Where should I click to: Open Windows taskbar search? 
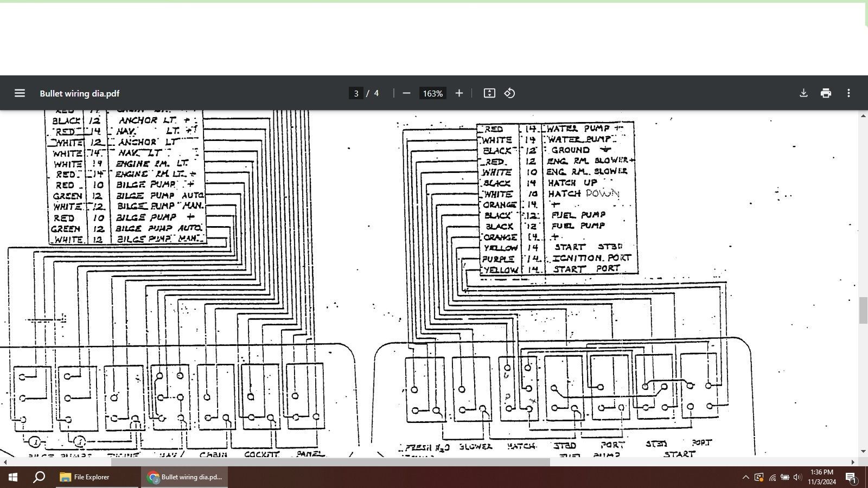(x=39, y=477)
